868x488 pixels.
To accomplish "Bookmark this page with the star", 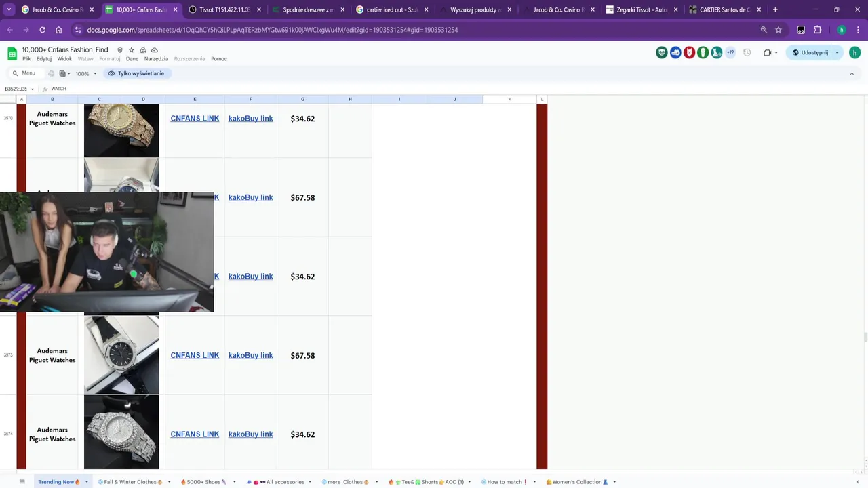I will [778, 30].
